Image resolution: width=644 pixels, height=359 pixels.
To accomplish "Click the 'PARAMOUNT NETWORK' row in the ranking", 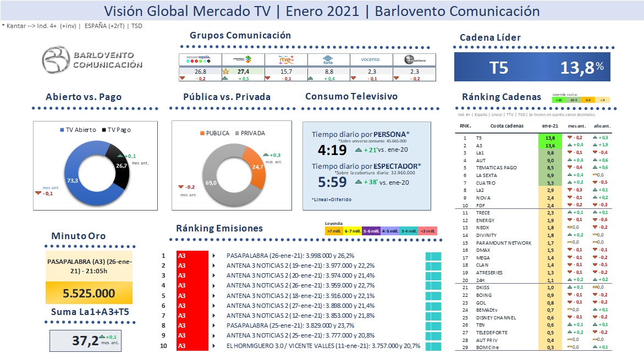I will 533,243.
